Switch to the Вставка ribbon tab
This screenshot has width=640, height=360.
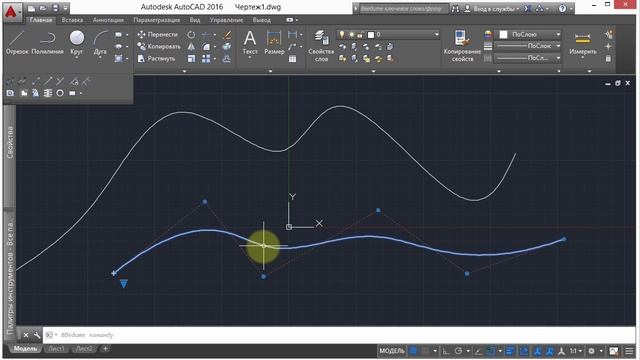pos(72,20)
